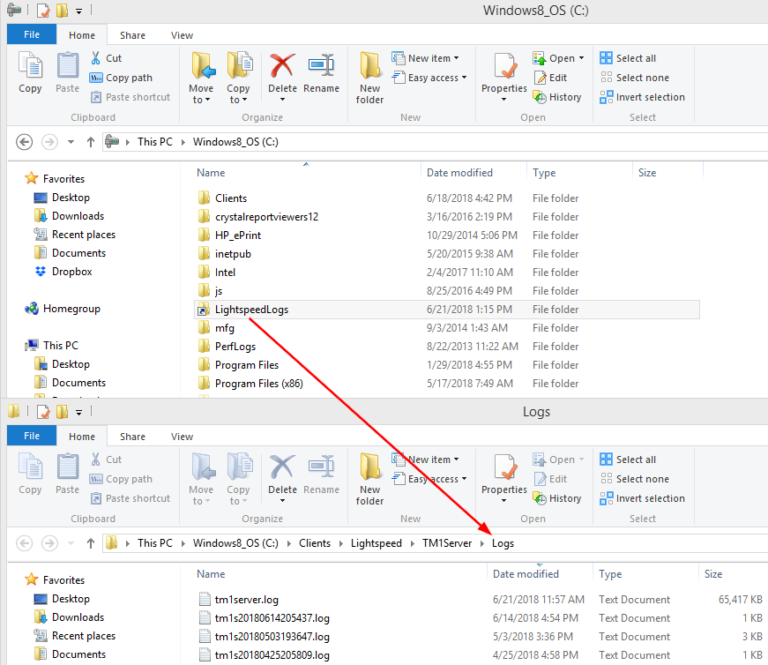
Task: Open Home tab in Logs window
Action: click(82, 436)
